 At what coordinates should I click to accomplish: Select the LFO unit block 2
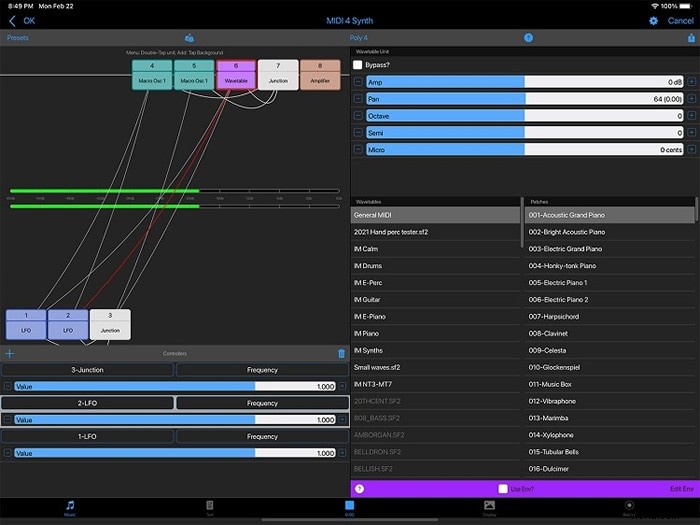(x=68, y=325)
